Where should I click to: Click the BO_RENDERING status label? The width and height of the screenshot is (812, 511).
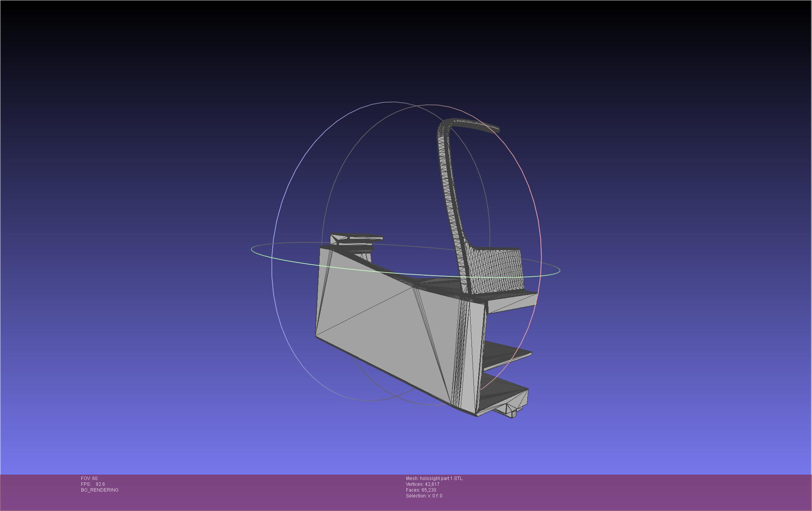[x=100, y=490]
